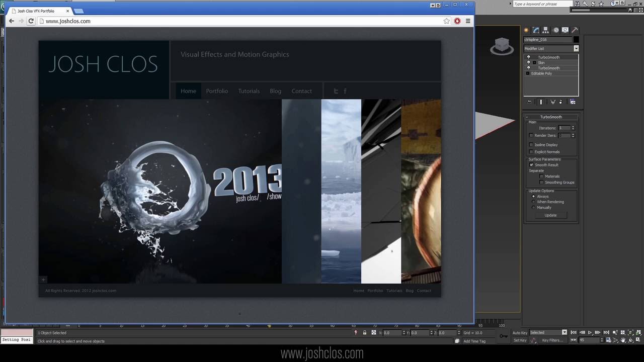
Task: Select the Always update option
Action: (x=533, y=197)
